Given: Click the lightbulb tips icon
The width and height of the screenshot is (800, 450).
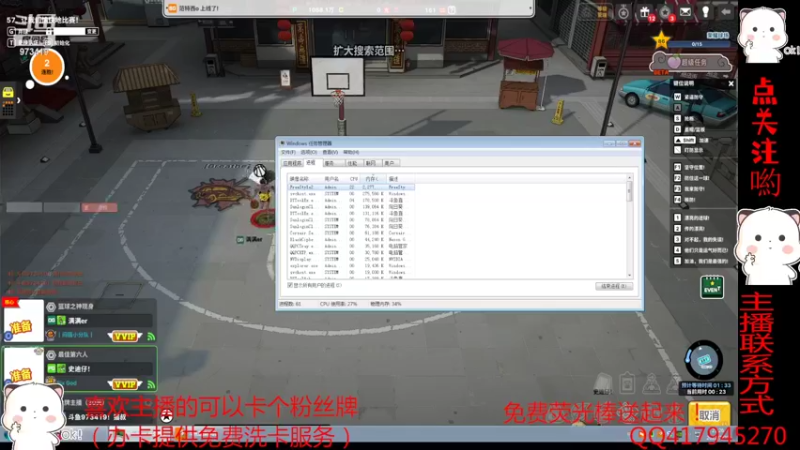Looking at the screenshot, I should 706,12.
